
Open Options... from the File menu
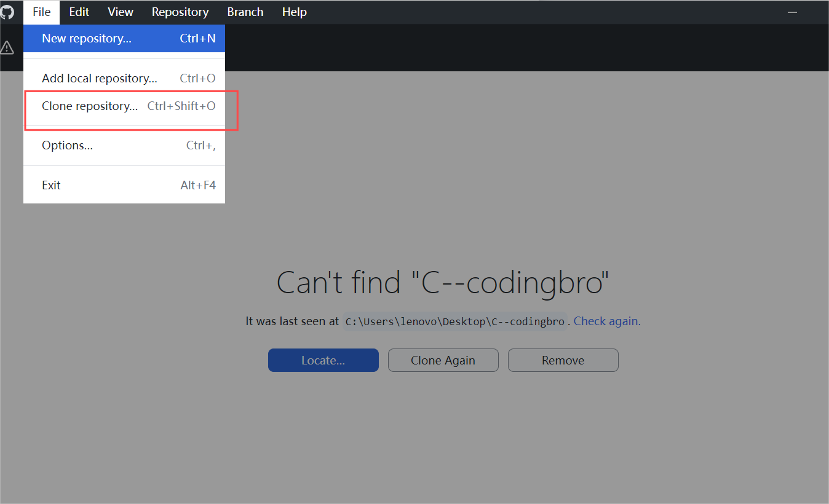pyautogui.click(x=124, y=146)
